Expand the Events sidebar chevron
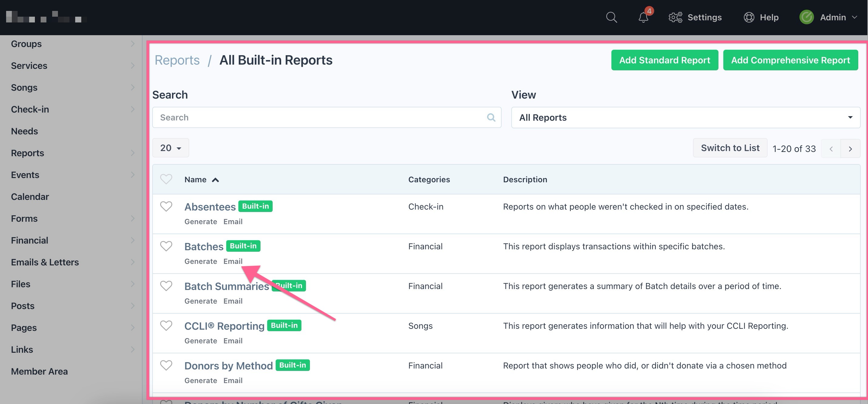The height and width of the screenshot is (404, 868). [133, 174]
